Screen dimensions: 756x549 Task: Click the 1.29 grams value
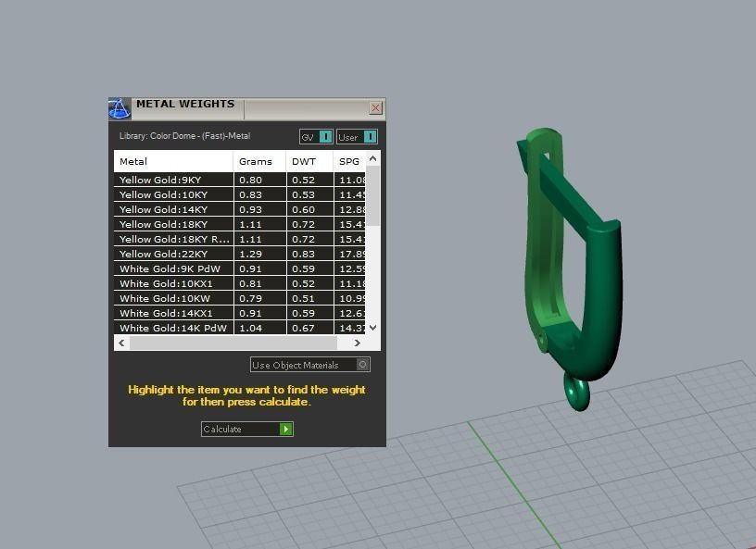(x=251, y=254)
